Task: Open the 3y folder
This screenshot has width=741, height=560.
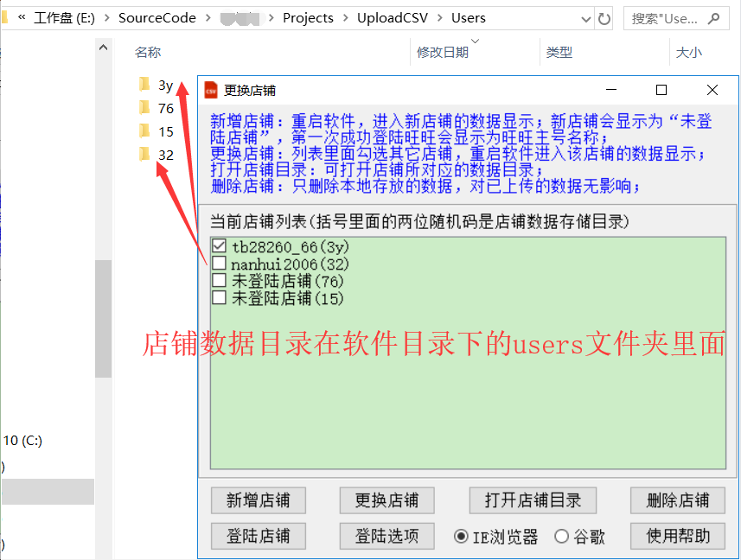Action: (165, 85)
